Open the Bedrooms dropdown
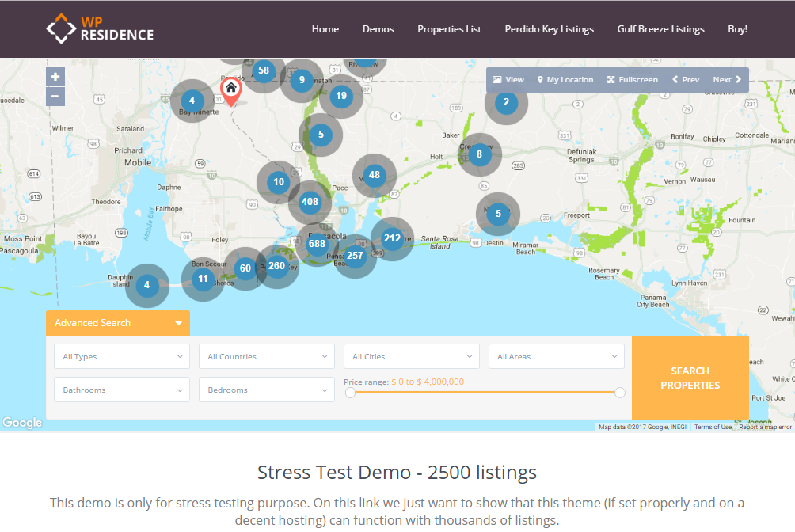This screenshot has height=532, width=795. click(266, 390)
